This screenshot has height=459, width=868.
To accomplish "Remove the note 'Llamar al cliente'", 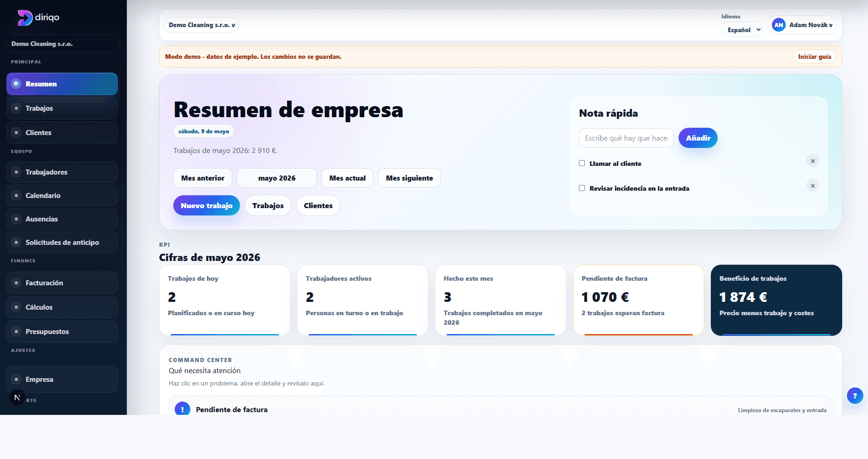I will pyautogui.click(x=812, y=161).
